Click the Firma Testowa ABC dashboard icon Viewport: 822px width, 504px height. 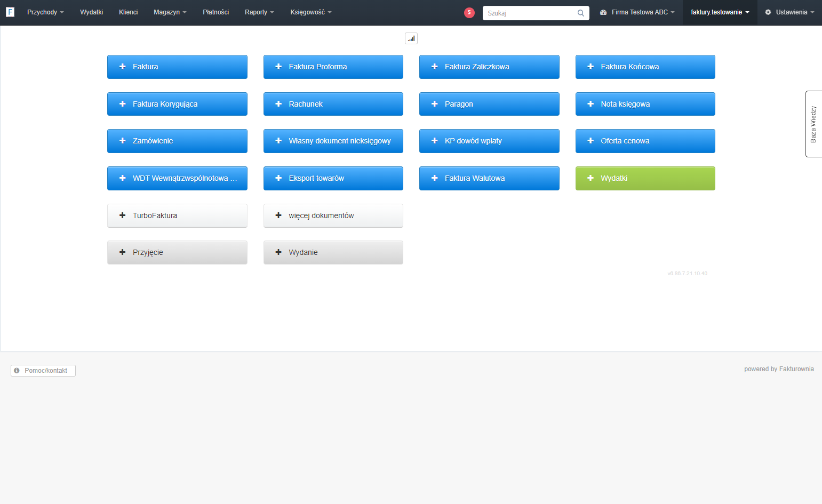(x=603, y=12)
